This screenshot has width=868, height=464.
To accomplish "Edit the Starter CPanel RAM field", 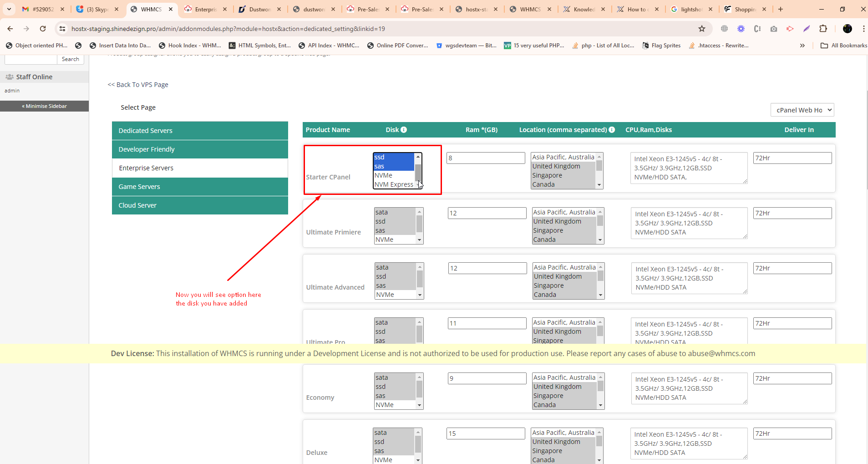I will [x=485, y=158].
